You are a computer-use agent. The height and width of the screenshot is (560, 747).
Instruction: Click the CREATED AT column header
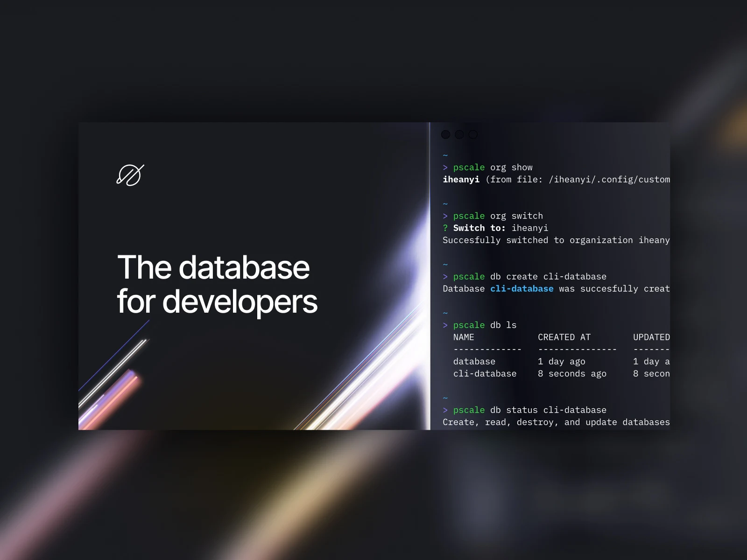[x=564, y=337]
